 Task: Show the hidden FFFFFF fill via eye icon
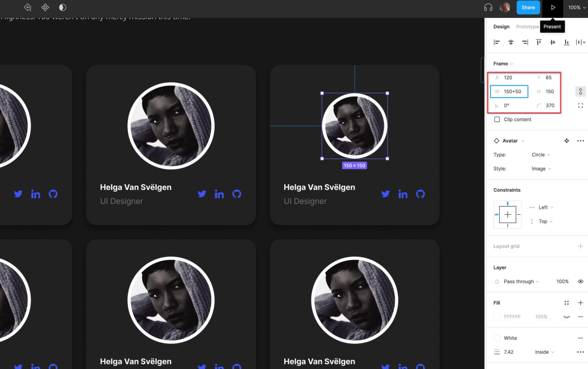tap(566, 317)
